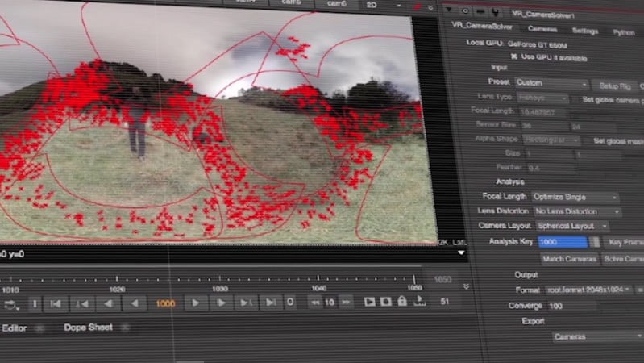This screenshot has height=363, width=644.
Task: Collapse the VR_CameraSolver1 properties arrow
Action: coord(448,10)
